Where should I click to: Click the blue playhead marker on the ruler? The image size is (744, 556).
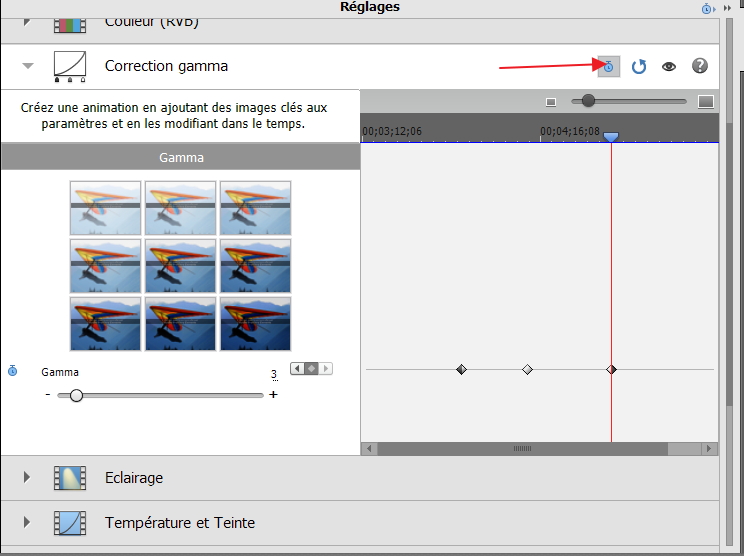611,137
